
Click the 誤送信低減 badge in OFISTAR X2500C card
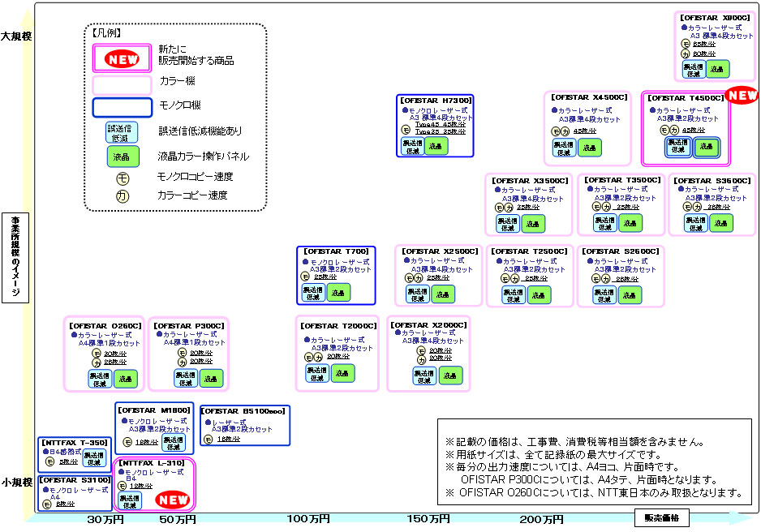[x=417, y=294]
